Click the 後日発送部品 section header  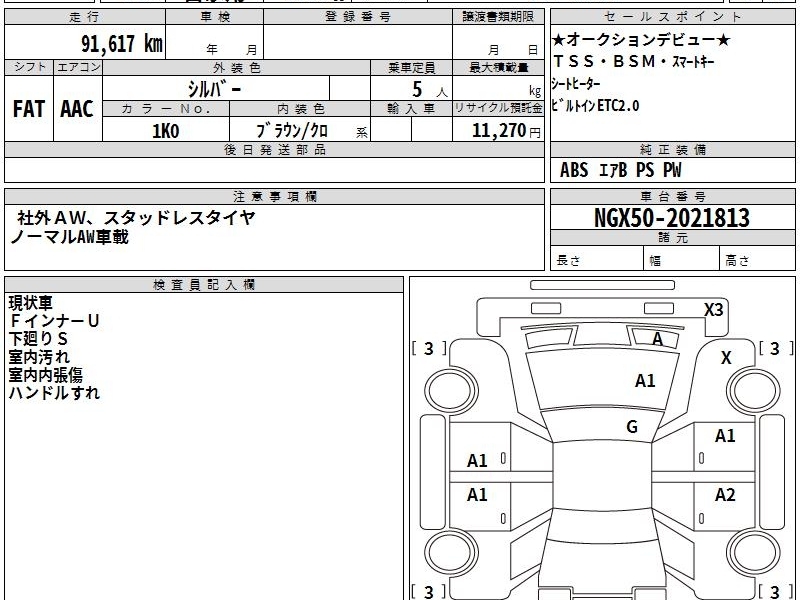coord(274,149)
